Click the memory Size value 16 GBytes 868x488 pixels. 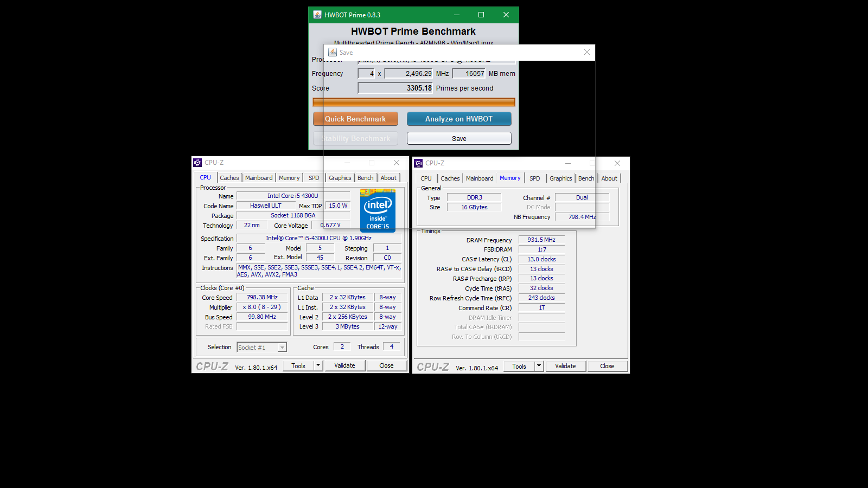tap(474, 207)
